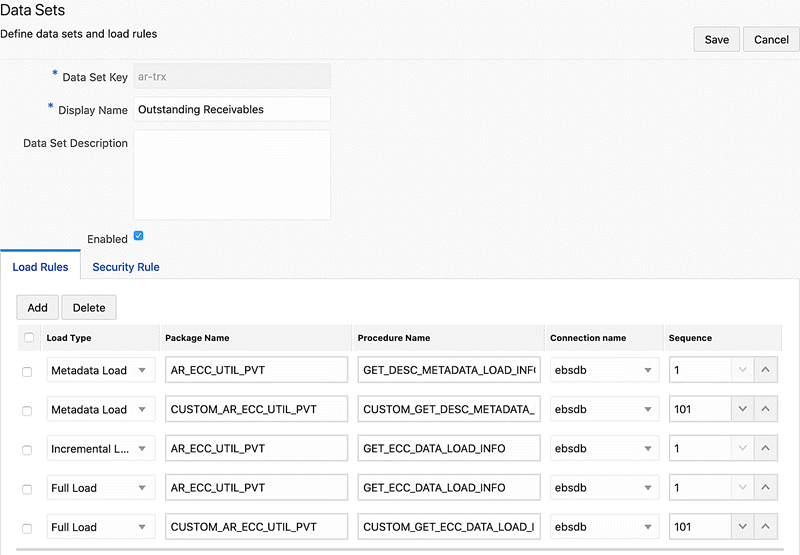Click down arrow of last row's sequence
This screenshot has width=800, height=555.
click(742, 527)
